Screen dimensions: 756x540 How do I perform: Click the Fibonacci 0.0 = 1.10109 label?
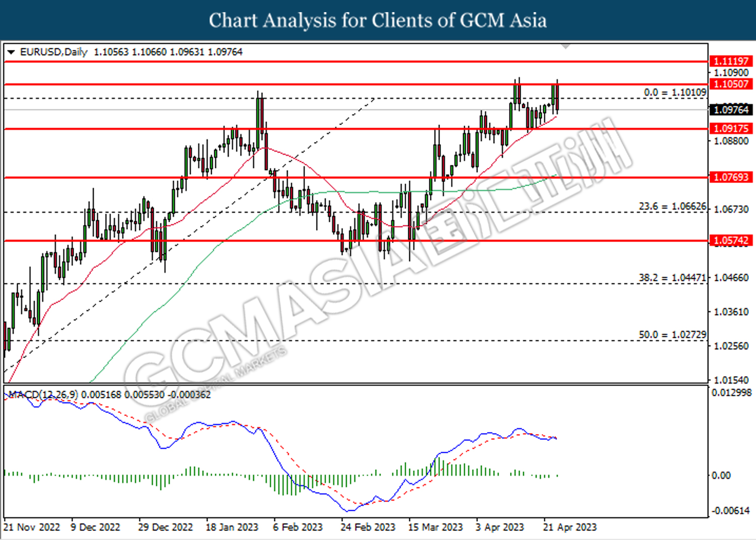pos(675,93)
